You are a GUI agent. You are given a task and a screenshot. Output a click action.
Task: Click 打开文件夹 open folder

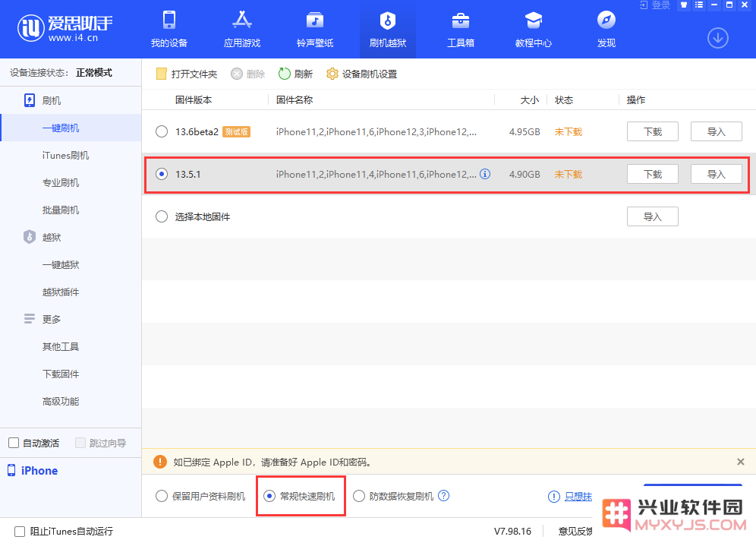(x=187, y=74)
